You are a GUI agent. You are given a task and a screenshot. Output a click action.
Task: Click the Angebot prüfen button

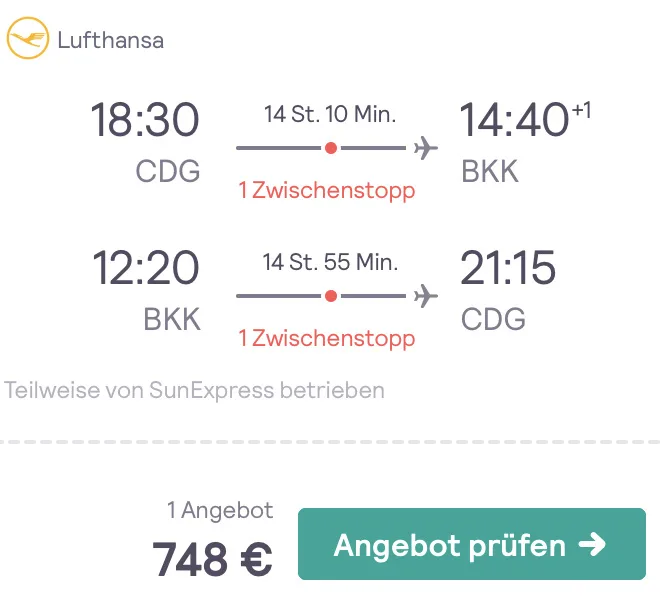[472, 544]
